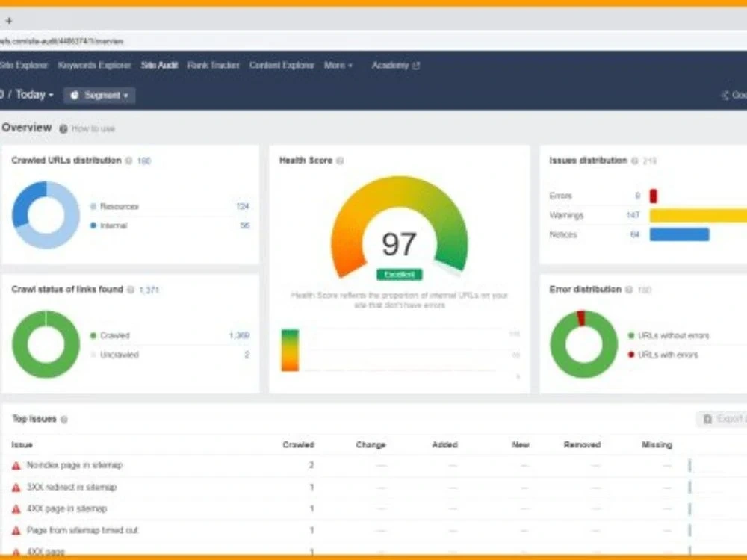Click info icon beside Crawled URLs distribution
Viewport: 747px width, 560px height.
click(x=128, y=161)
